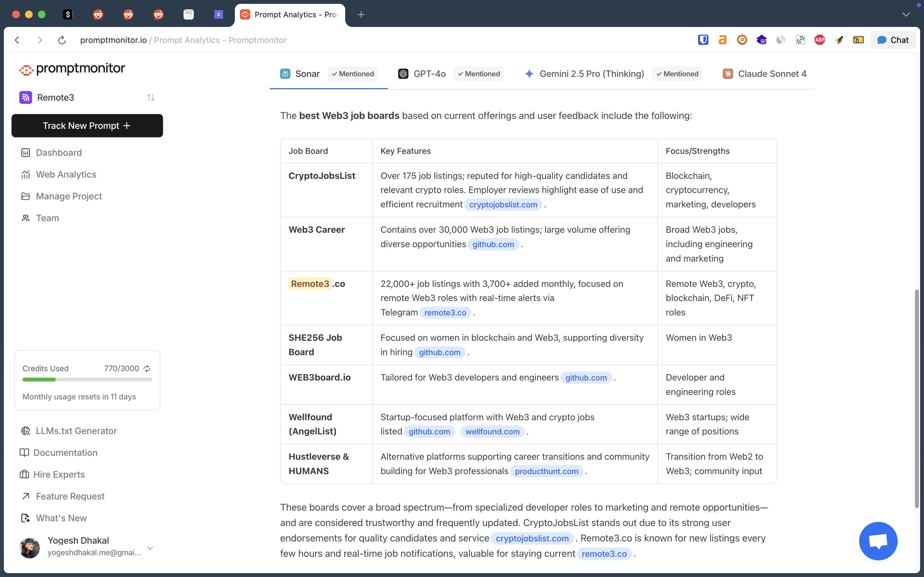Open the LLMs.txt Generator

[x=76, y=431]
